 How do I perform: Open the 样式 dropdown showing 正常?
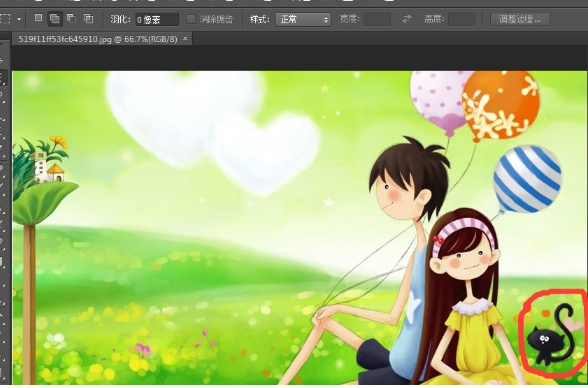click(x=303, y=19)
